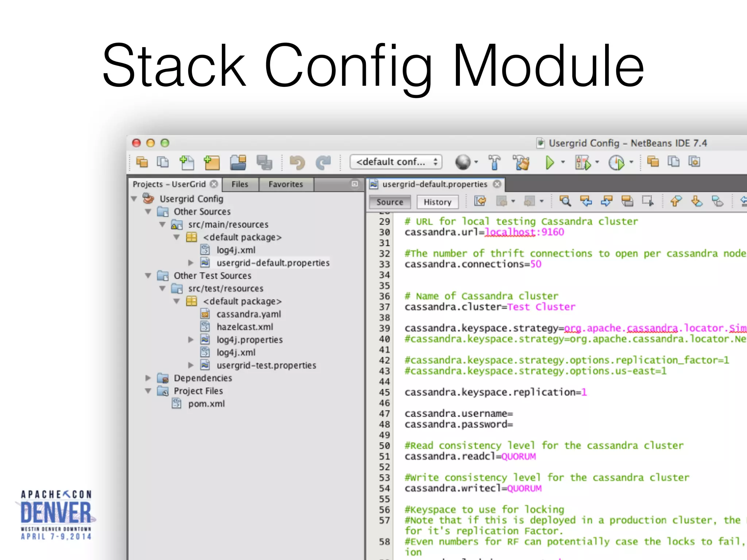The height and width of the screenshot is (560, 747).
Task: Select pom.xml under Project Files
Action: [206, 404]
